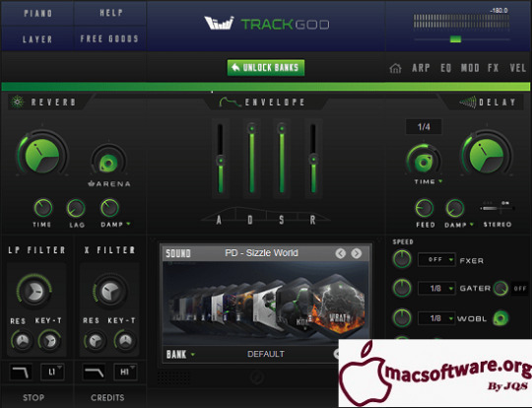Open the X filter HI type dropdown
Viewport: 532px width, 408px height.
point(125,372)
